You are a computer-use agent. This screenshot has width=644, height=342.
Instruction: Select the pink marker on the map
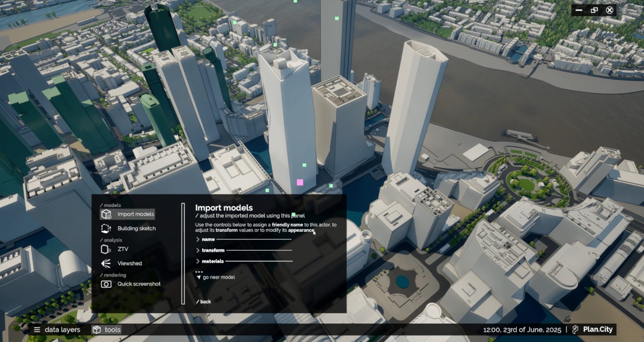pos(299,182)
